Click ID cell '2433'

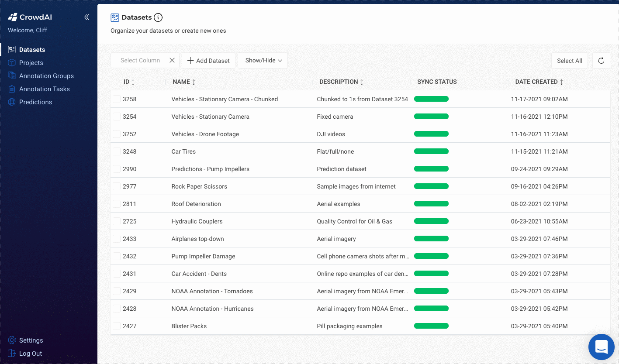pyautogui.click(x=129, y=239)
